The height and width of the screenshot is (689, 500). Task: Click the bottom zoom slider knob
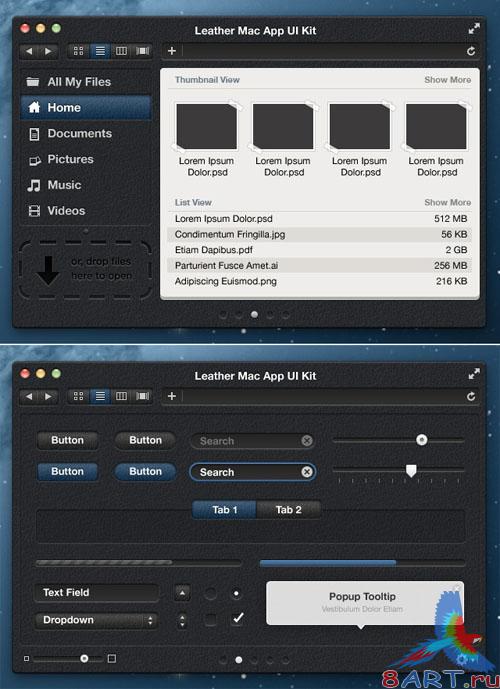(84, 658)
